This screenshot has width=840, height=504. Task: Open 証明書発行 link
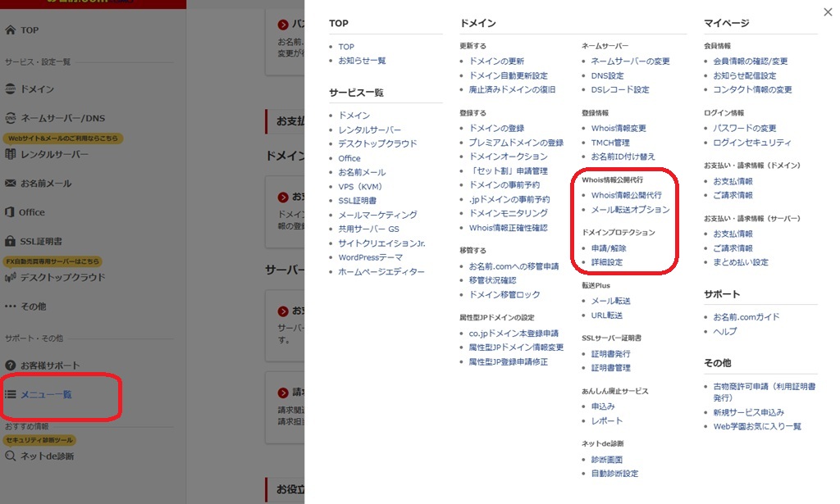[610, 354]
